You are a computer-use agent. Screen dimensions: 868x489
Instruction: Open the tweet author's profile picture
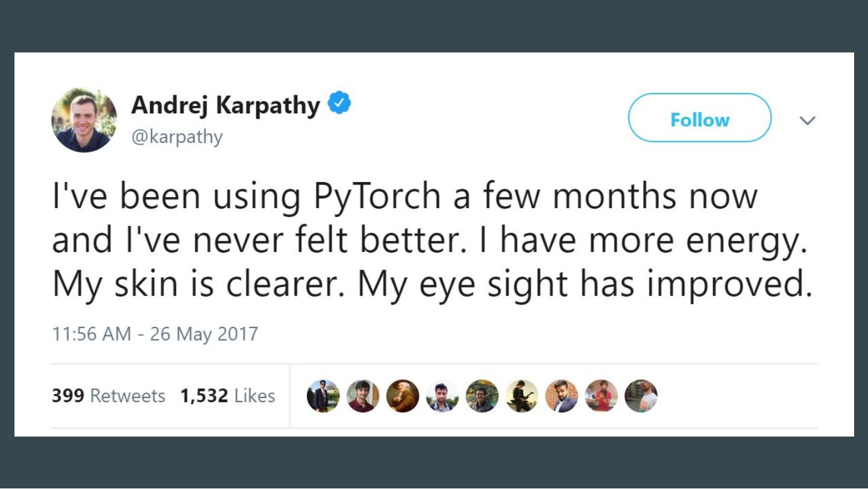84,119
